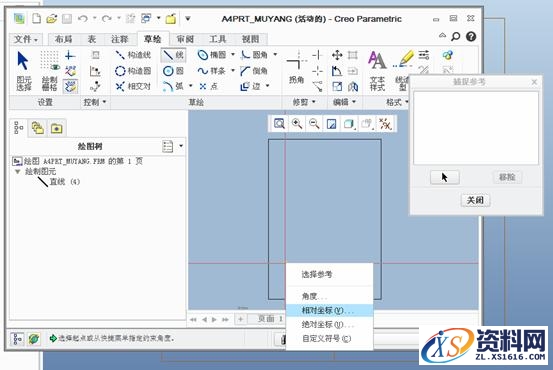Screen dimensions: 553x370
Task: Click the 构造圆 construction circle tool
Action: click(x=133, y=71)
